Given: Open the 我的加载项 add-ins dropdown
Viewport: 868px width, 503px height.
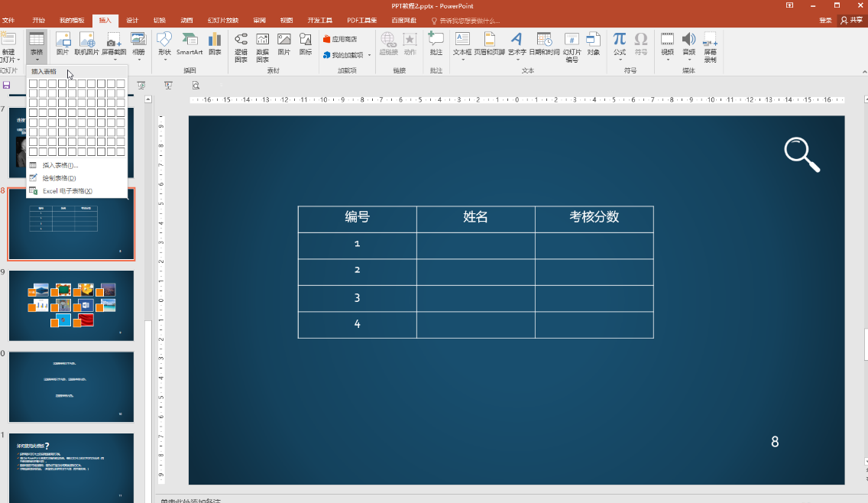Looking at the screenshot, I should [347, 55].
